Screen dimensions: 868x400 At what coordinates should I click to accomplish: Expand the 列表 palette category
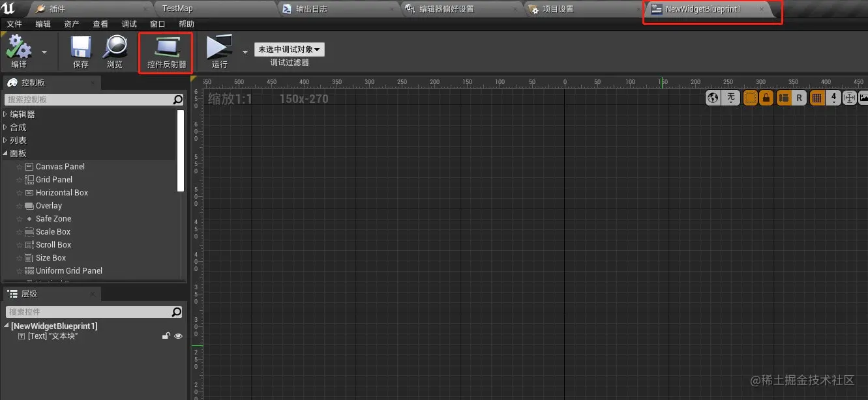(x=5, y=140)
